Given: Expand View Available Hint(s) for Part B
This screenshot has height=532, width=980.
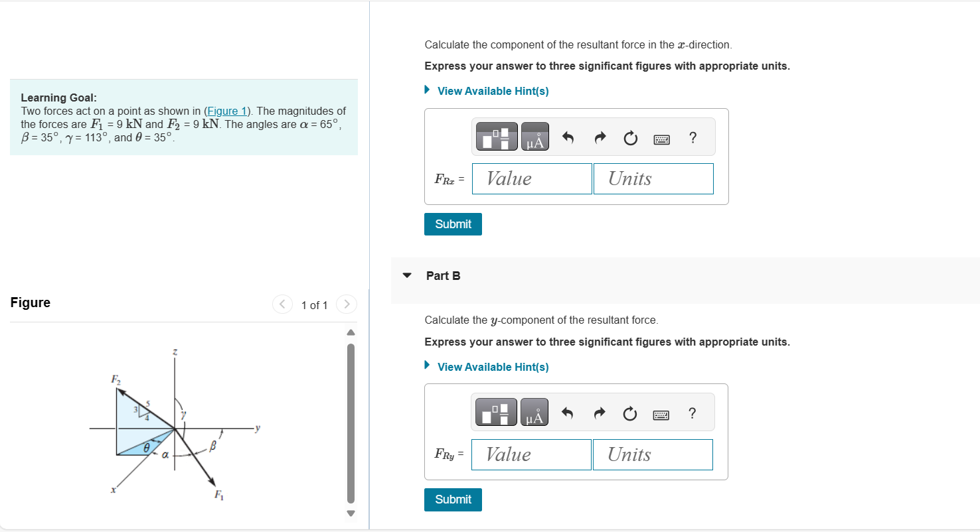Looking at the screenshot, I should tap(492, 366).
